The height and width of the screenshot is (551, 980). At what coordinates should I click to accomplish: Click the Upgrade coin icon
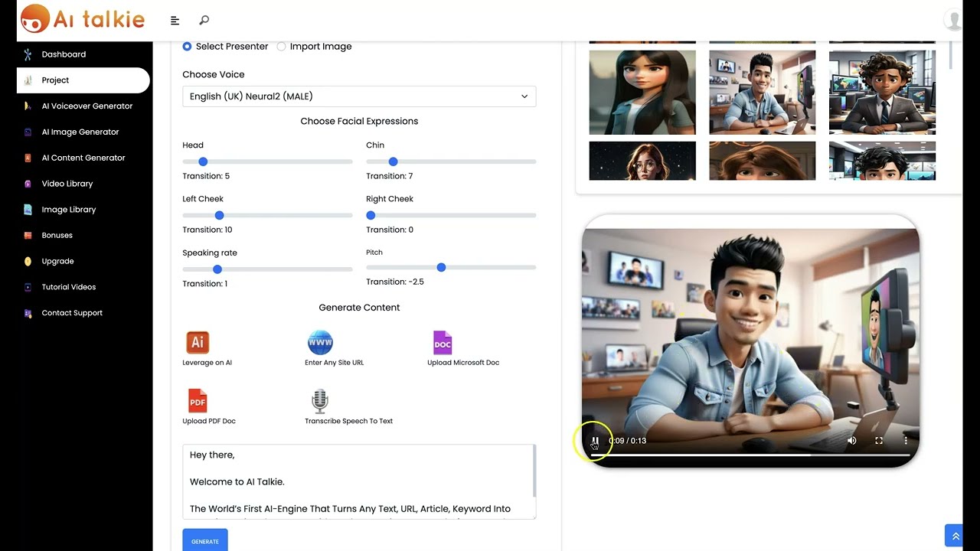tap(28, 261)
